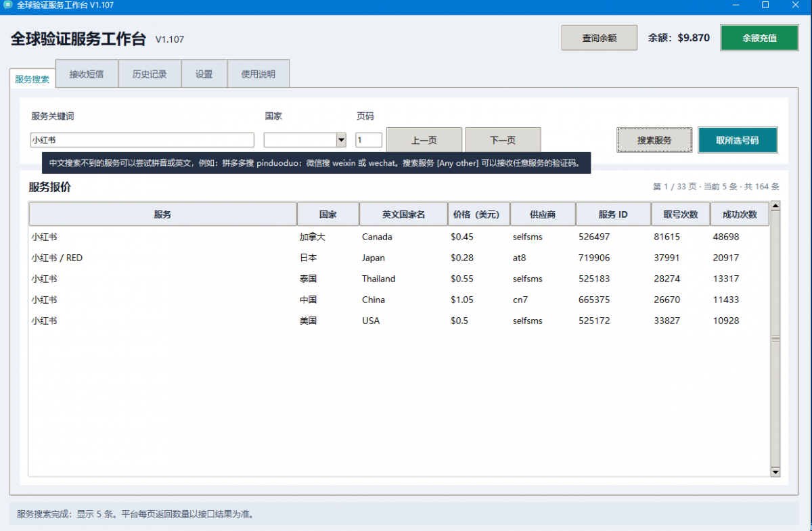Screen dimensions: 812x531
Task: Click service ID 525172
Action: click(594, 321)
